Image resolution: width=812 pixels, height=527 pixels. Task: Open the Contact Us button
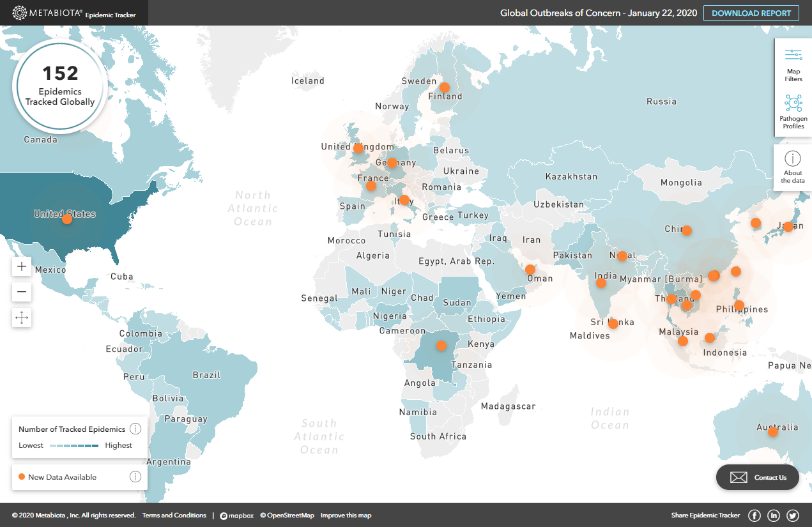[x=758, y=477]
